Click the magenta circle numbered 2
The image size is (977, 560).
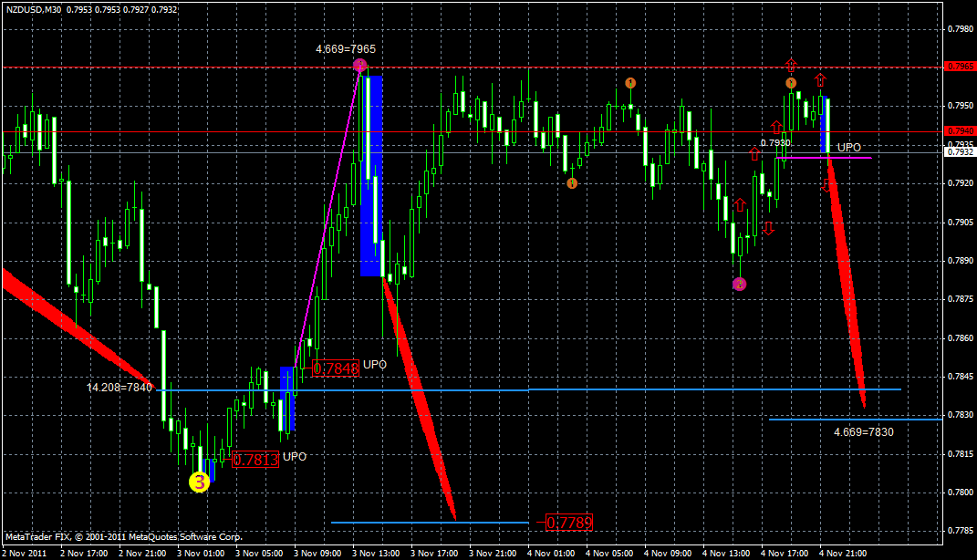tap(739, 283)
